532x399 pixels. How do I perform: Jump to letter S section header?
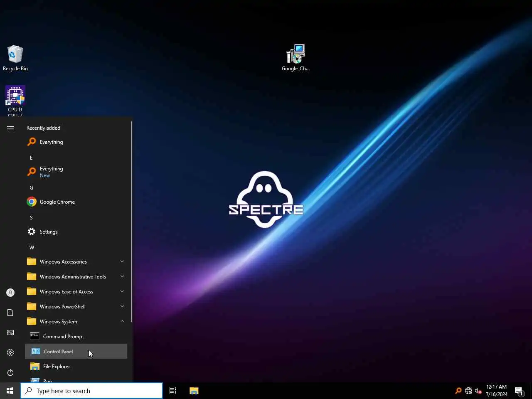point(31,218)
